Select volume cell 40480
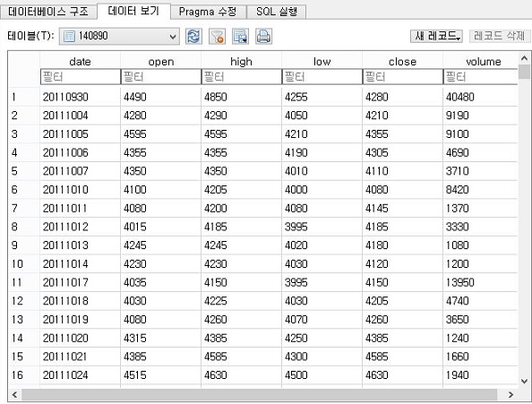Viewport: 532px width, 404px height. pyautogui.click(x=481, y=97)
